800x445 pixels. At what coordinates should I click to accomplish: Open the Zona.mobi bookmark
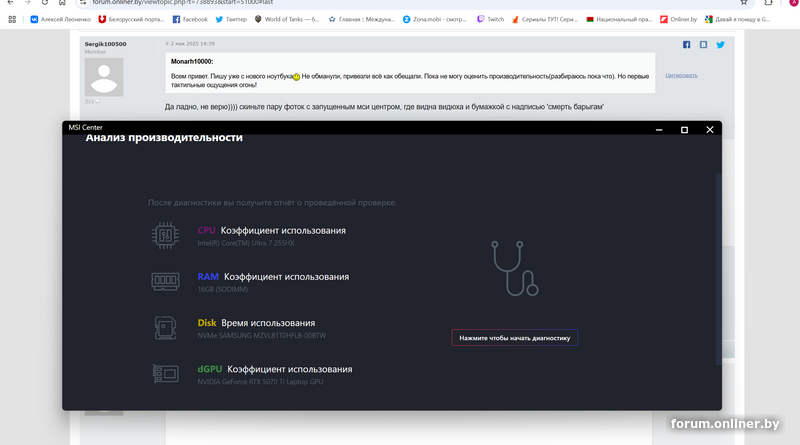click(x=434, y=19)
